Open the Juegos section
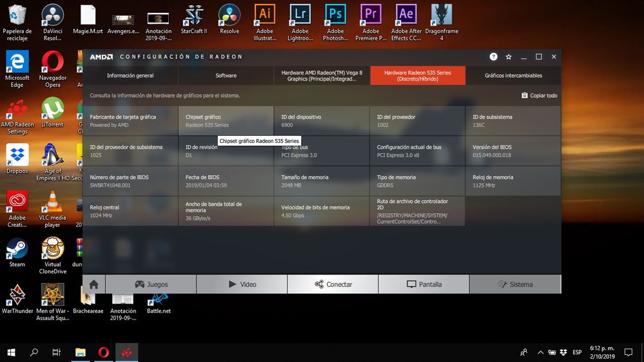This screenshot has height=362, width=644. point(151,284)
